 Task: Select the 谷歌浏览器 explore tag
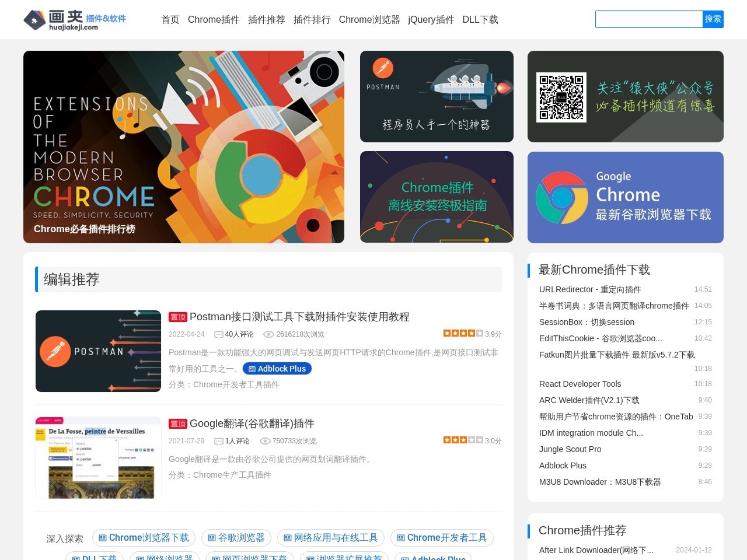point(236,538)
